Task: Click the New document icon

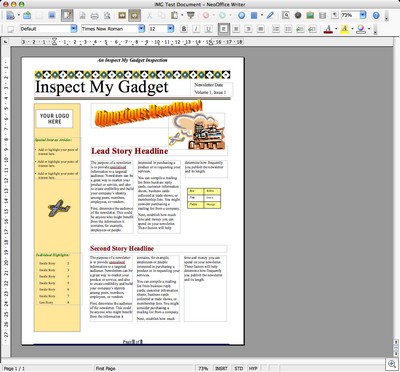Action: (10, 15)
